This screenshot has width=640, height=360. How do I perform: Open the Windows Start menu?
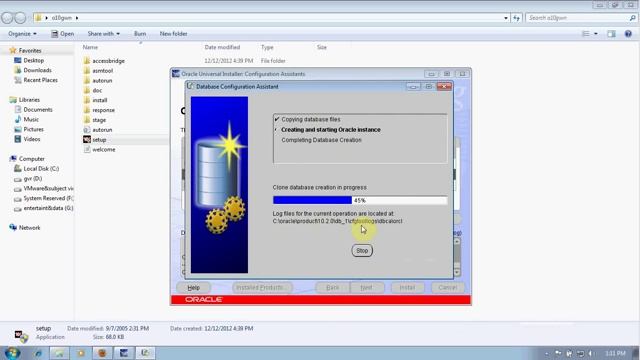click(12, 353)
